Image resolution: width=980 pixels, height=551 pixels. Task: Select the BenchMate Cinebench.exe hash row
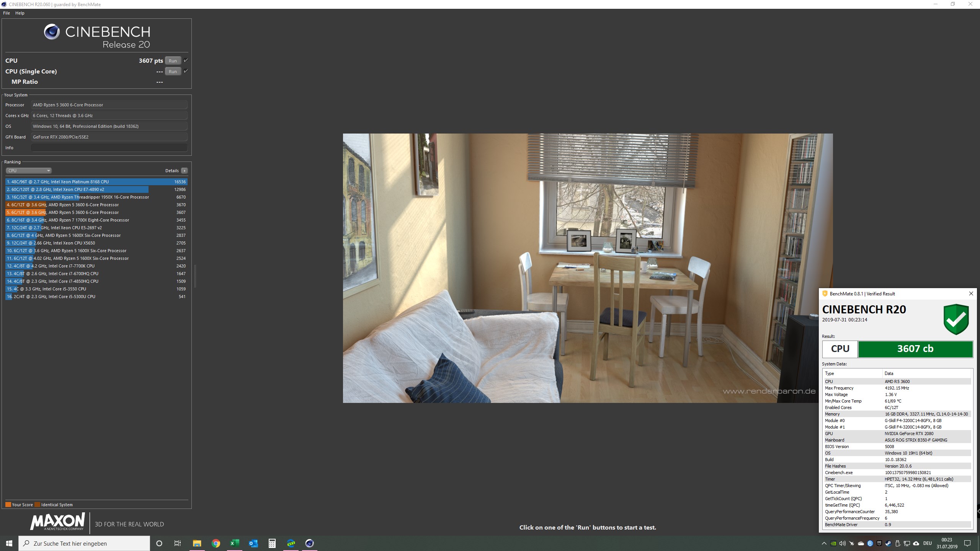click(x=897, y=473)
